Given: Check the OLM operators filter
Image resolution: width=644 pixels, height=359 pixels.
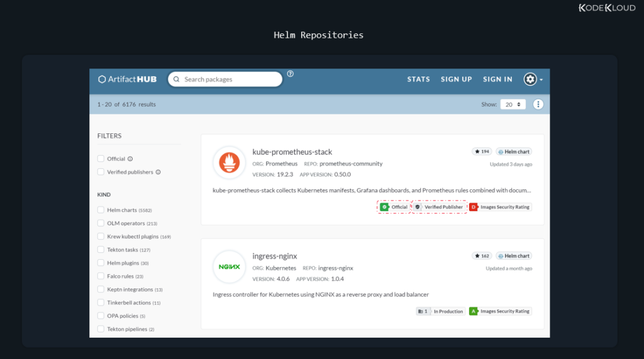Looking at the screenshot, I should point(101,223).
